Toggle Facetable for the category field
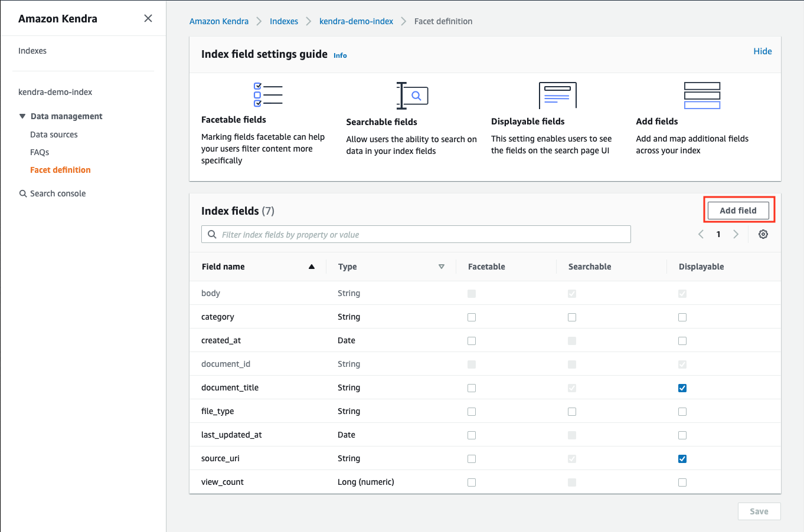 472,317
